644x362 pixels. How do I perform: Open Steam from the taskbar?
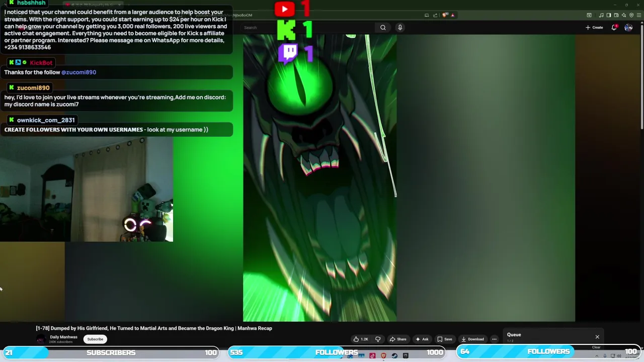point(394,356)
